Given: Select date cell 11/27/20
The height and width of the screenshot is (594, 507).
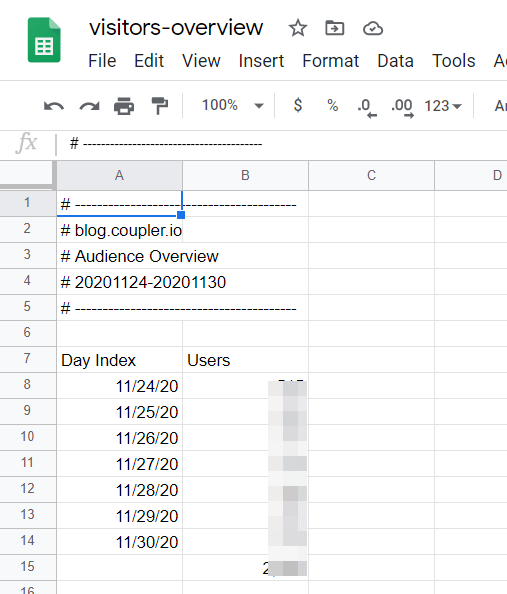Looking at the screenshot, I should point(119,464).
